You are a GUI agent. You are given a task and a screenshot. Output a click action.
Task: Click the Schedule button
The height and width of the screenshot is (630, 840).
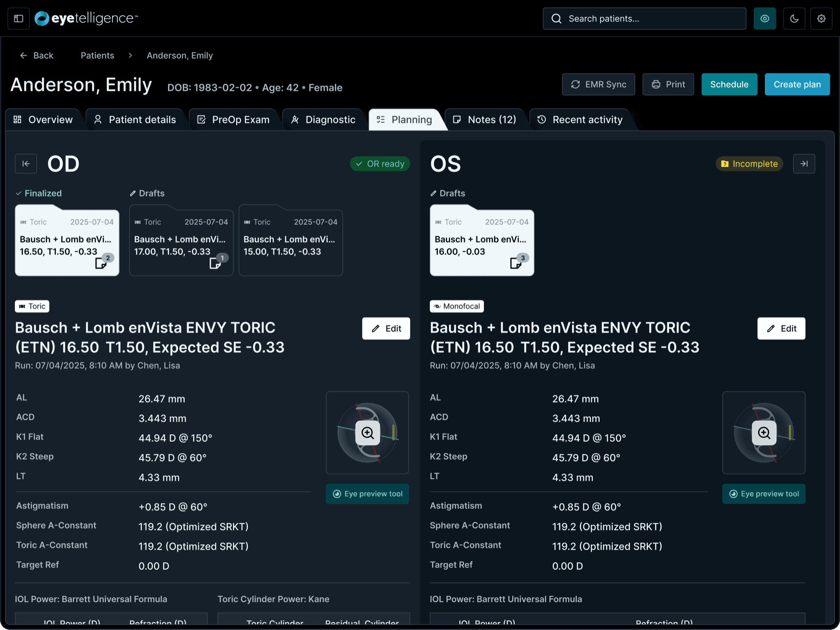point(729,85)
